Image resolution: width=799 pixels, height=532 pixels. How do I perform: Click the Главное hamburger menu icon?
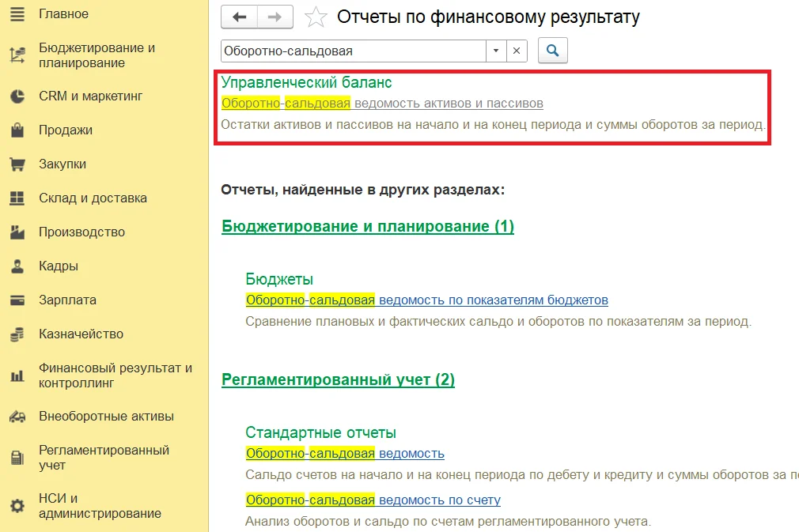[x=17, y=14]
